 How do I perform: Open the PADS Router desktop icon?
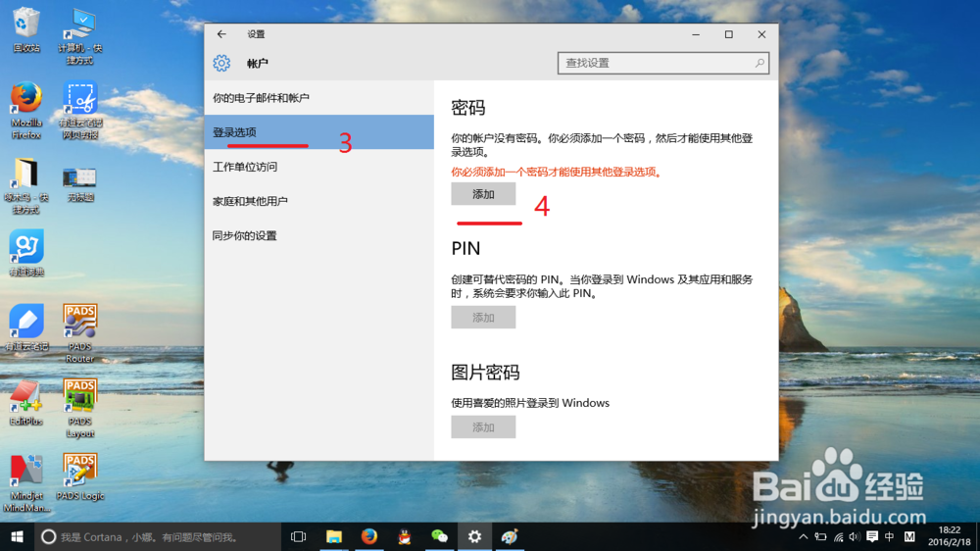coord(80,332)
